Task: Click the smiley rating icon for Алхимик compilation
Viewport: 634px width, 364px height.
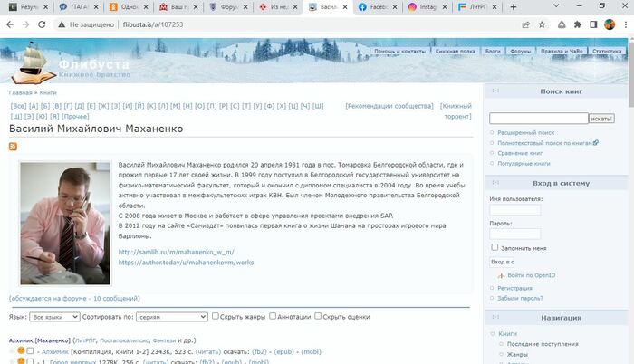Action: click(21, 350)
